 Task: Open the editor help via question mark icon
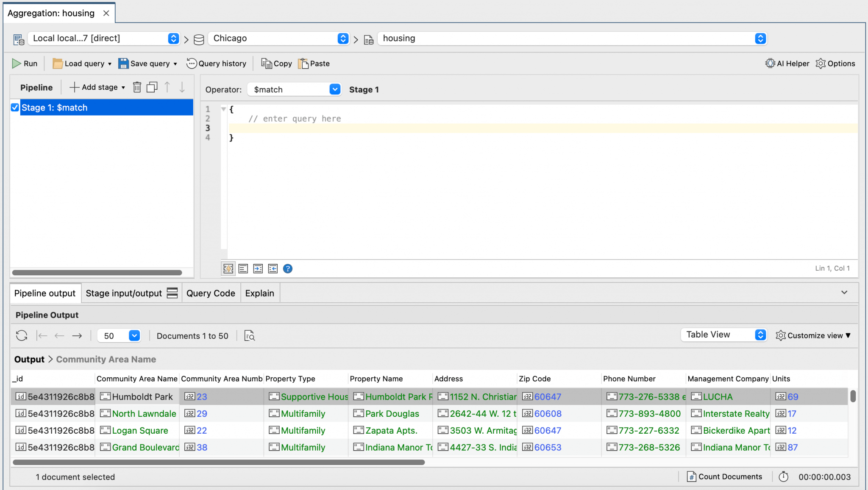tap(287, 269)
